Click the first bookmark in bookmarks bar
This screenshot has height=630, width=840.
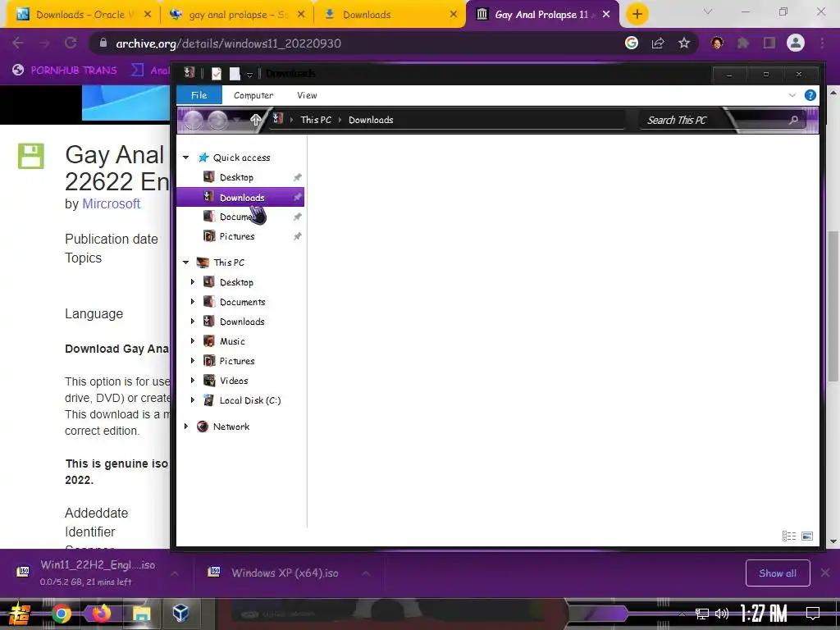point(65,71)
